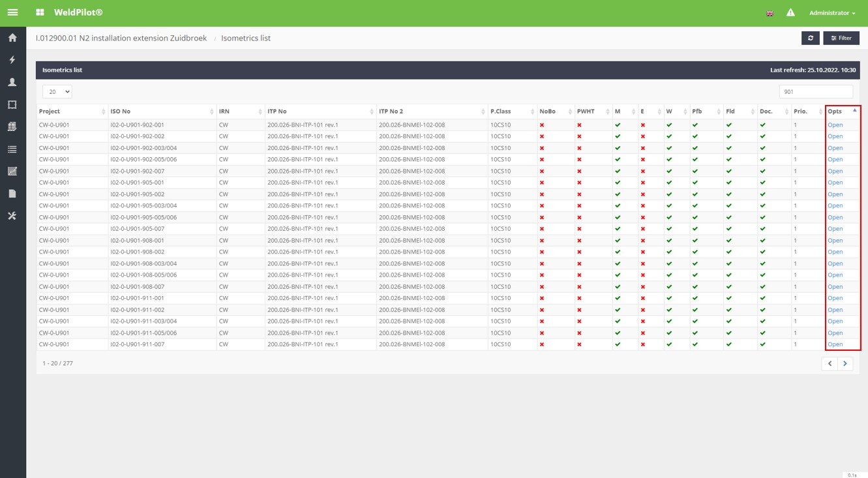Click the warning triangle alert icon

(790, 13)
